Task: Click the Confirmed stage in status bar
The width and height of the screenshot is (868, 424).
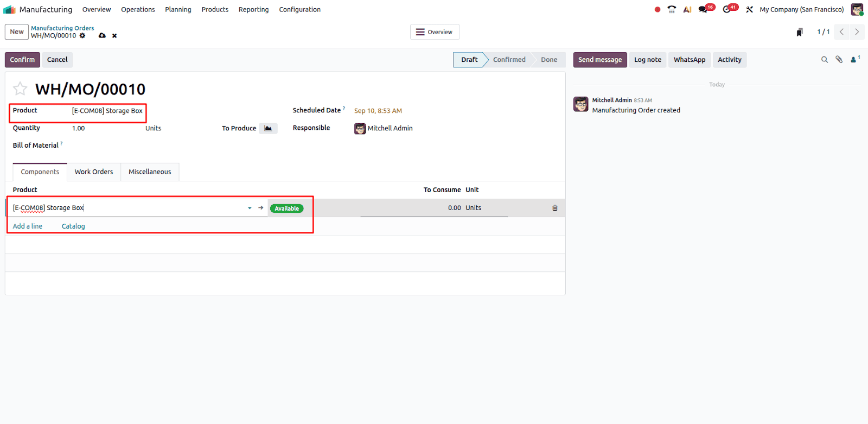Action: [x=509, y=60]
